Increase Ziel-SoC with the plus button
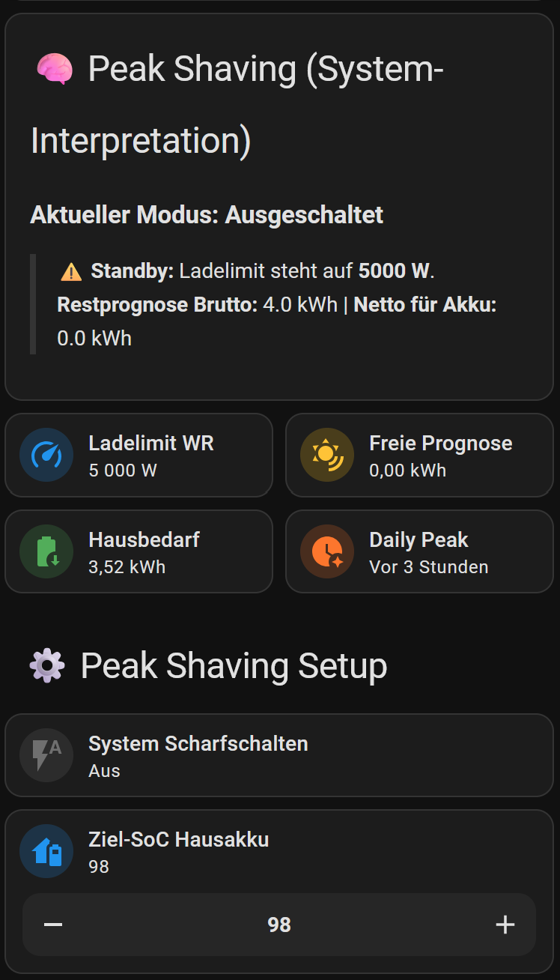 point(505,925)
